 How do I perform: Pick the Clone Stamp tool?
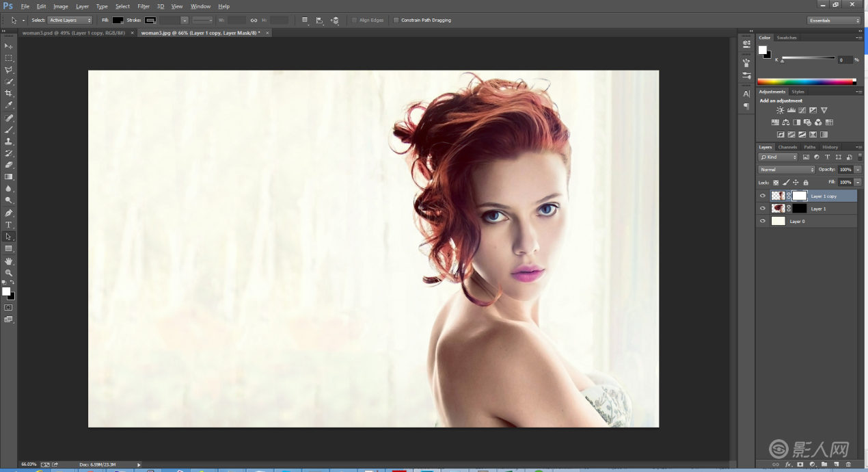point(9,142)
